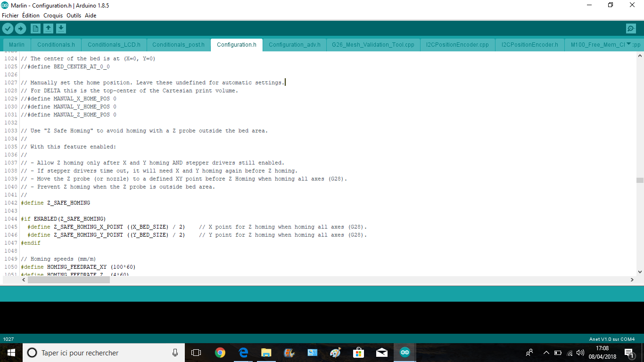Image resolution: width=644 pixels, height=362 pixels.
Task: Switch to the Conditionals_post.h tab
Action: pos(178,45)
